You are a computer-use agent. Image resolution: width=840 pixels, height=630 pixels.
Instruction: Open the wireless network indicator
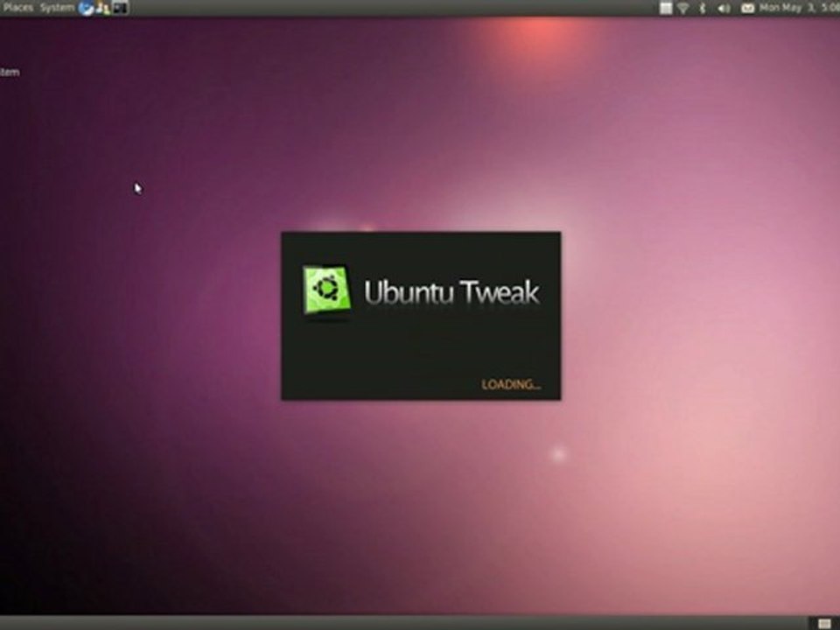point(683,8)
